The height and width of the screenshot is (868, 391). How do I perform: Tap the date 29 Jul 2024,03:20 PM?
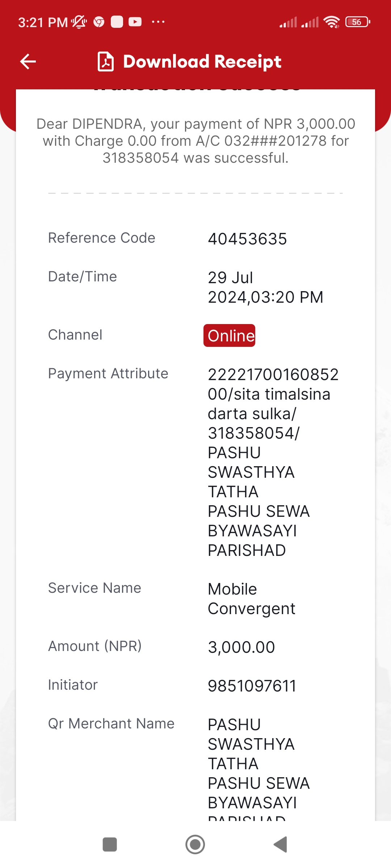point(265,288)
